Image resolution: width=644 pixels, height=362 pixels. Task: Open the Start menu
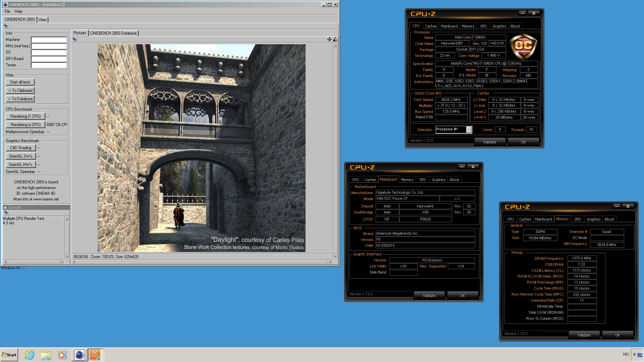[x=9, y=355]
